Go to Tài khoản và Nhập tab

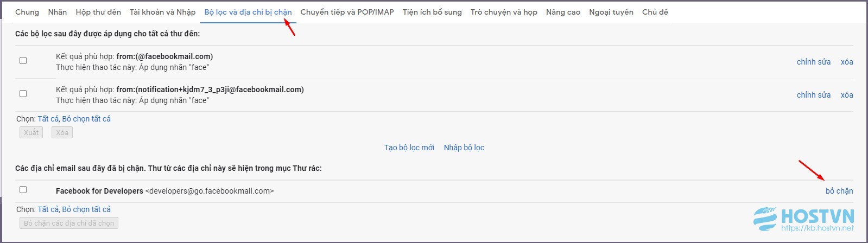coord(162,12)
